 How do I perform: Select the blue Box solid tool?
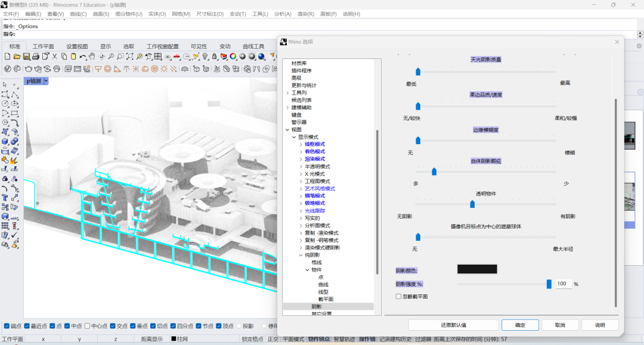[5, 141]
